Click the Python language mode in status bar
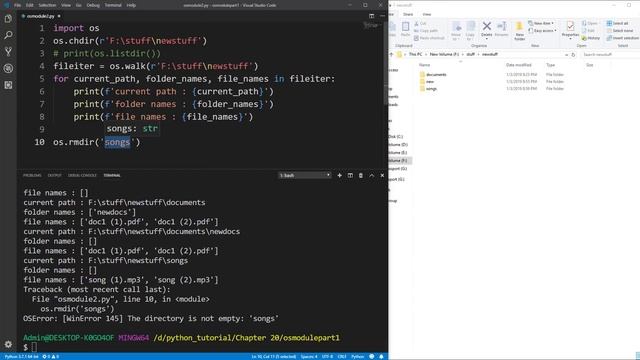The image size is (640, 360). tap(358, 356)
